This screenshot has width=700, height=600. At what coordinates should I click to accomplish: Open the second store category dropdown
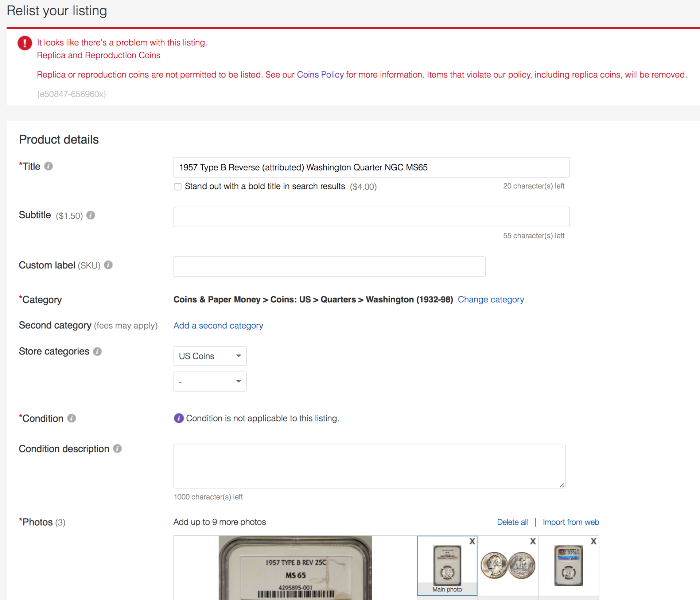point(210,381)
